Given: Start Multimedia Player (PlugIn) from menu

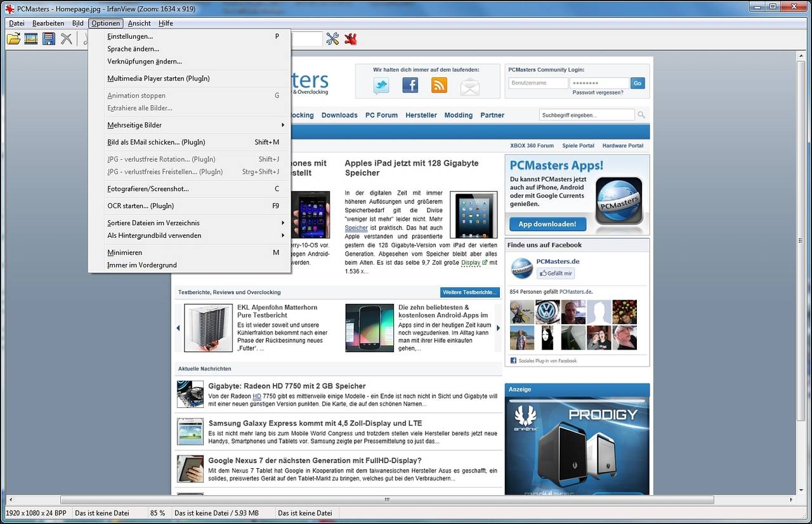Looking at the screenshot, I should pos(190,79).
